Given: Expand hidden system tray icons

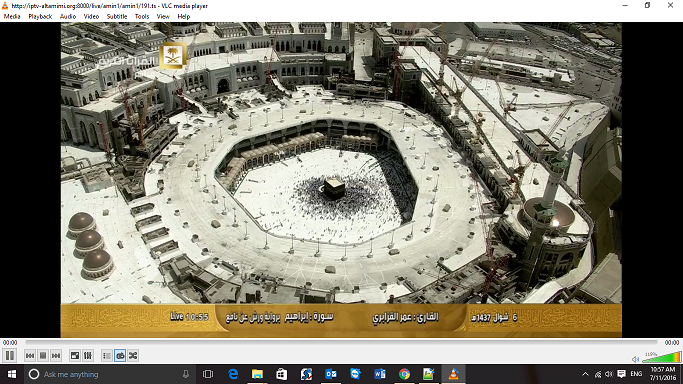Looking at the screenshot, I should click(585, 374).
